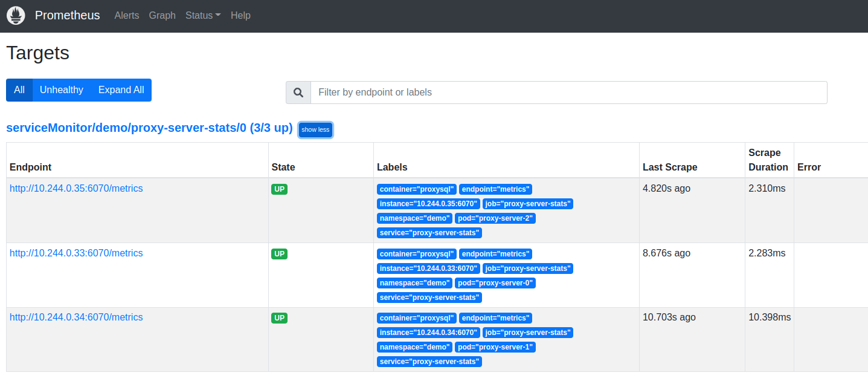Viewport: 868px width, 384px height.
Task: Show only Unhealthy targets
Action: click(x=62, y=90)
